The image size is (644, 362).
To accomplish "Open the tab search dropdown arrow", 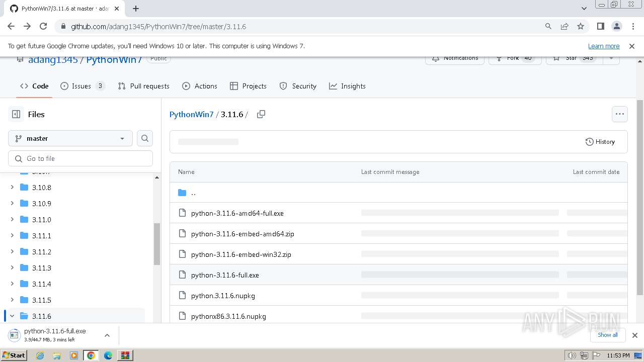I will [584, 9].
